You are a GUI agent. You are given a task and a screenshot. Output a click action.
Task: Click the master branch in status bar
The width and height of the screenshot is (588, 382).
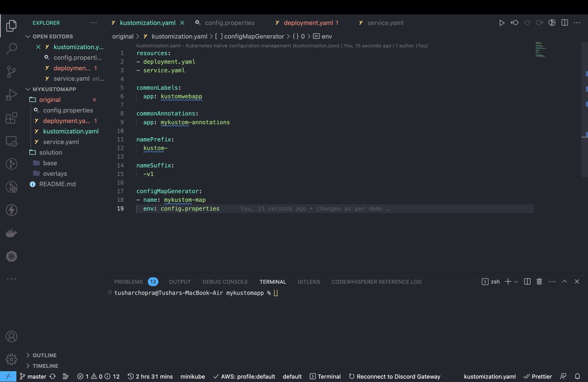point(32,377)
